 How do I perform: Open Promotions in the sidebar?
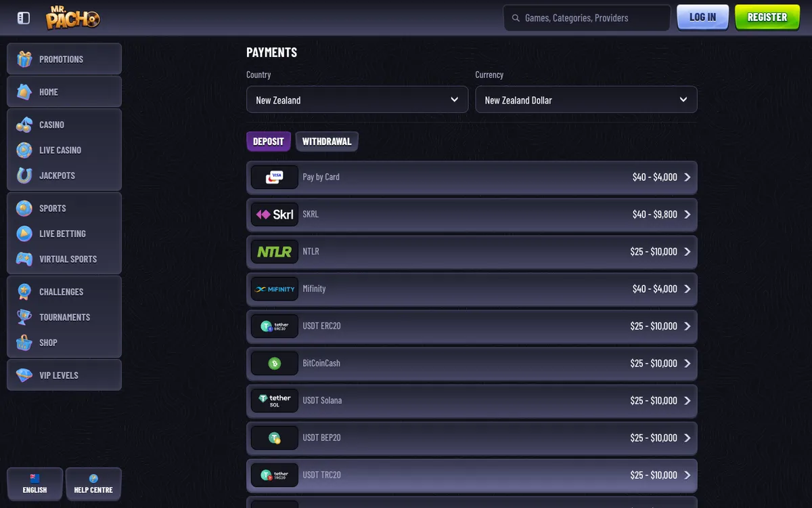tap(64, 59)
